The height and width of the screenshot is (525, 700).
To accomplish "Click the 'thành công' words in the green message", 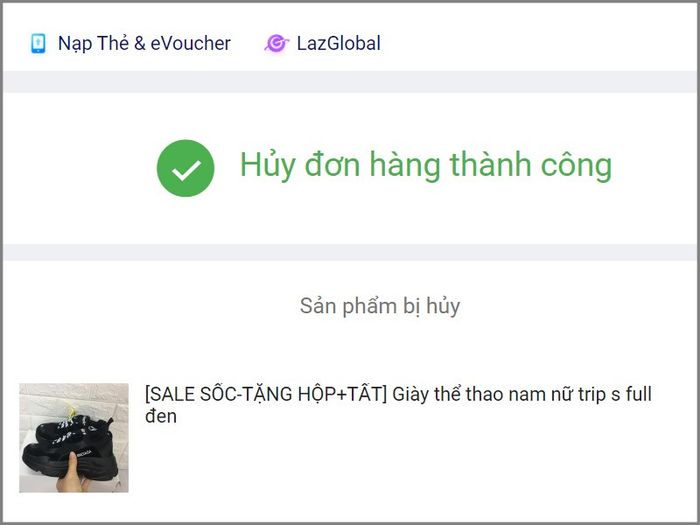I will pos(530,164).
